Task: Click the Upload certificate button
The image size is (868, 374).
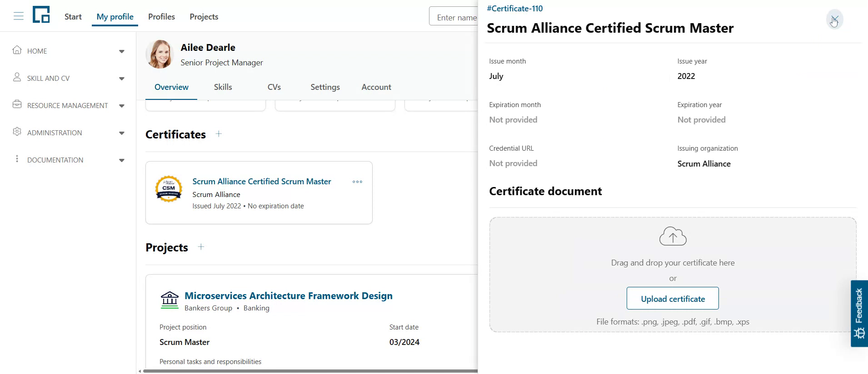Action: 673,299
